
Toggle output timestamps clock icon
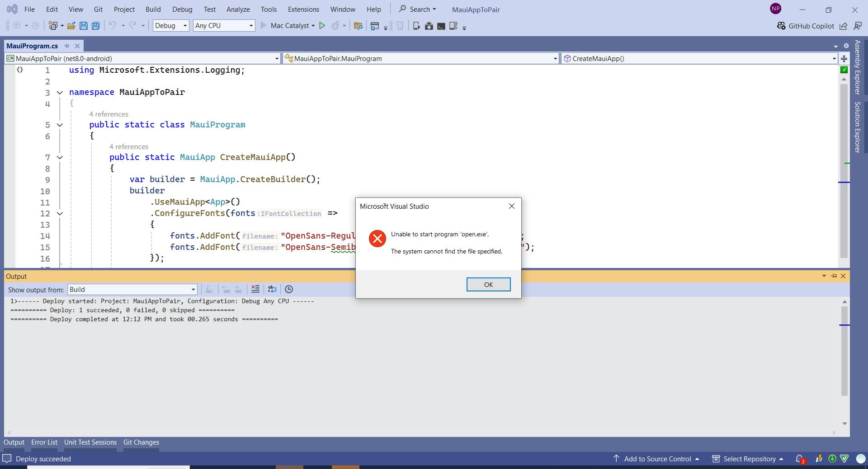coord(289,289)
